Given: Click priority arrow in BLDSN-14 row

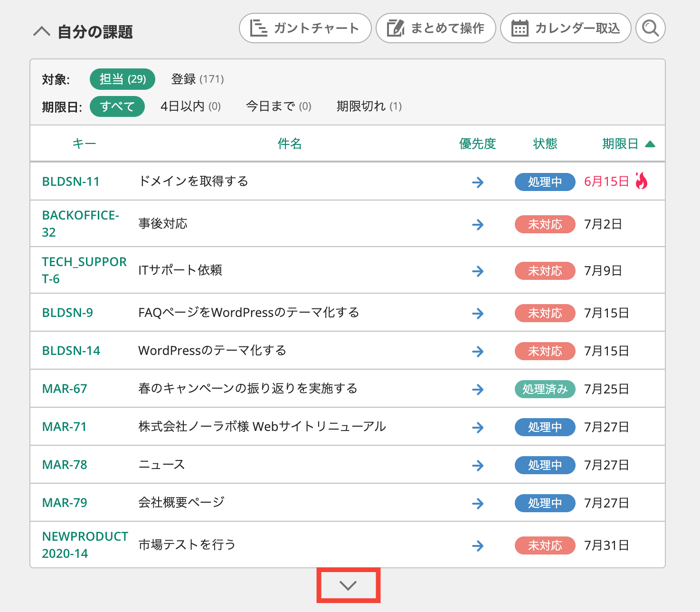Looking at the screenshot, I should 478,351.
